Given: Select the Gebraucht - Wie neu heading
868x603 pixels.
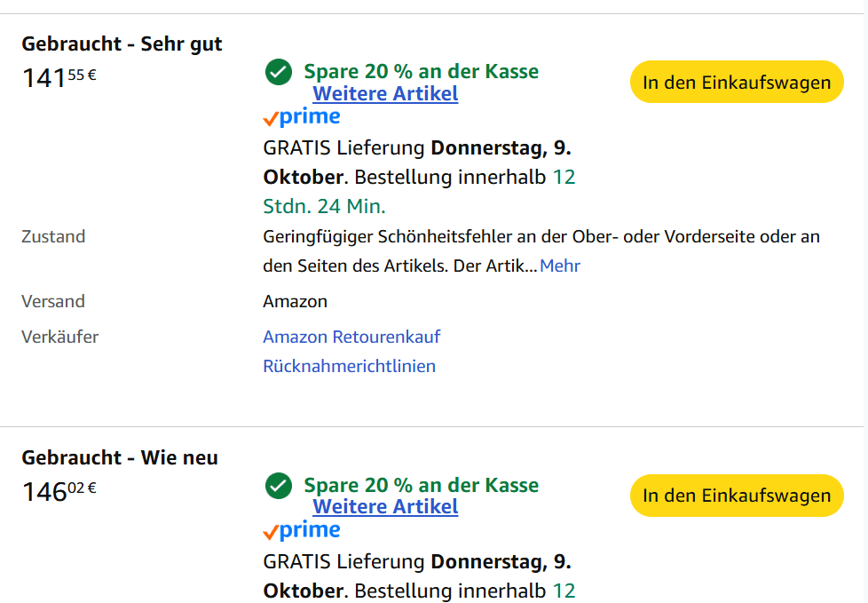Looking at the screenshot, I should (120, 457).
